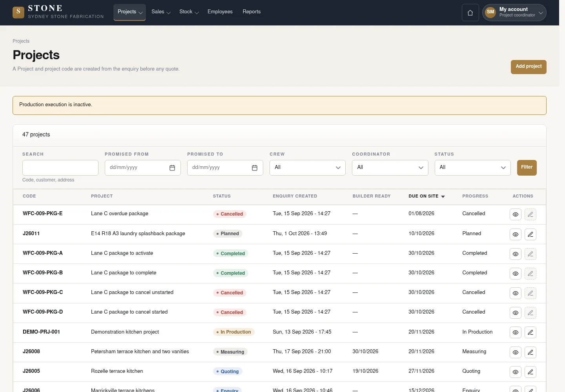Sort by Due On Site column
This screenshot has height=392, width=565.
[x=426, y=196]
